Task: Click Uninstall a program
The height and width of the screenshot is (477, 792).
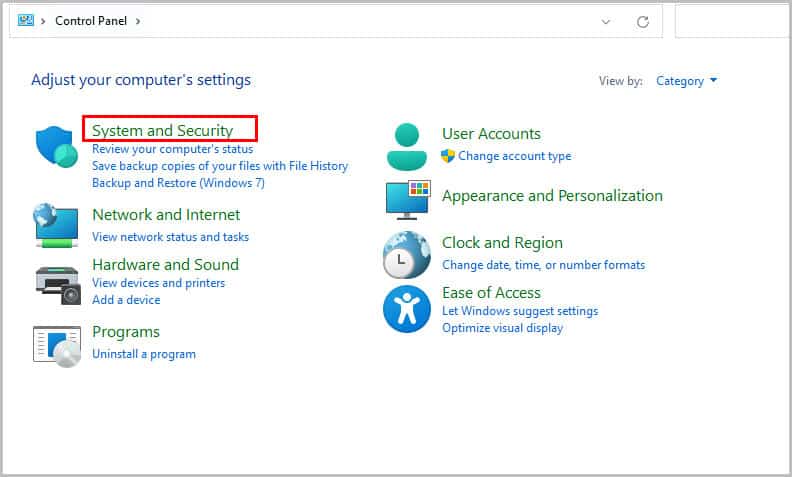Action: (x=144, y=354)
